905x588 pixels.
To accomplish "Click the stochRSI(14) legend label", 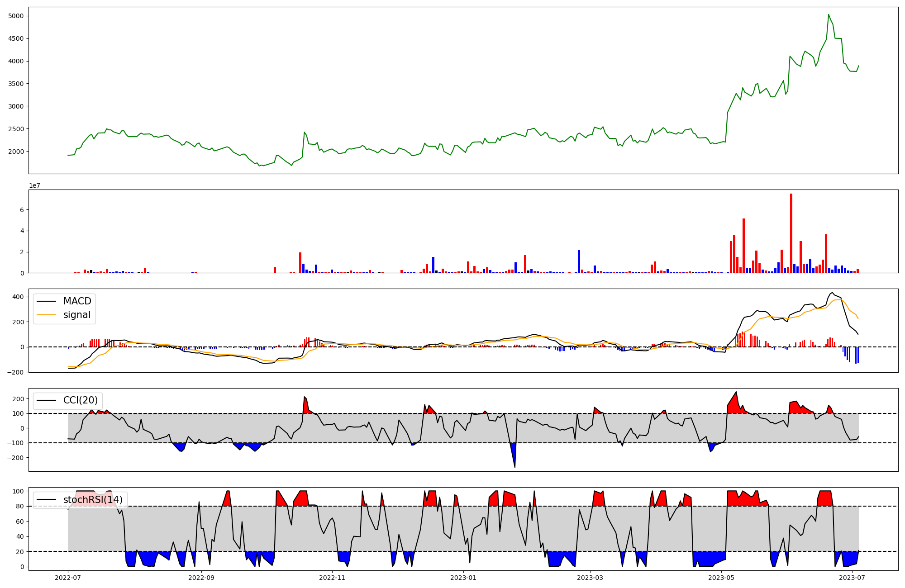I will (x=93, y=500).
